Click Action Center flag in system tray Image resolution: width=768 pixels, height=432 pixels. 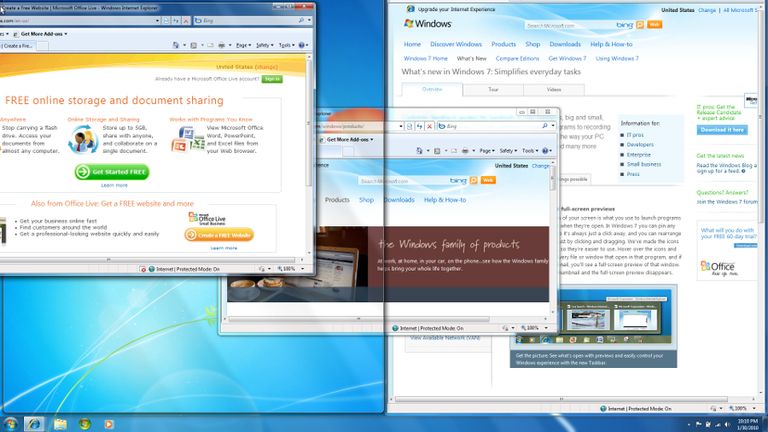point(699,424)
